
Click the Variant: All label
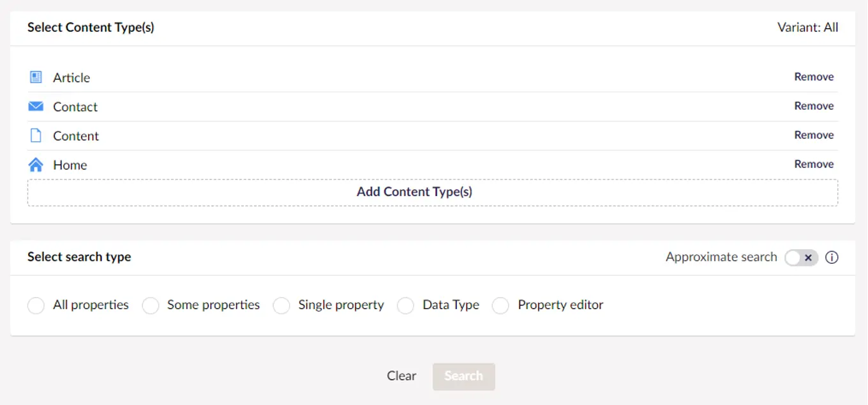[x=807, y=27]
